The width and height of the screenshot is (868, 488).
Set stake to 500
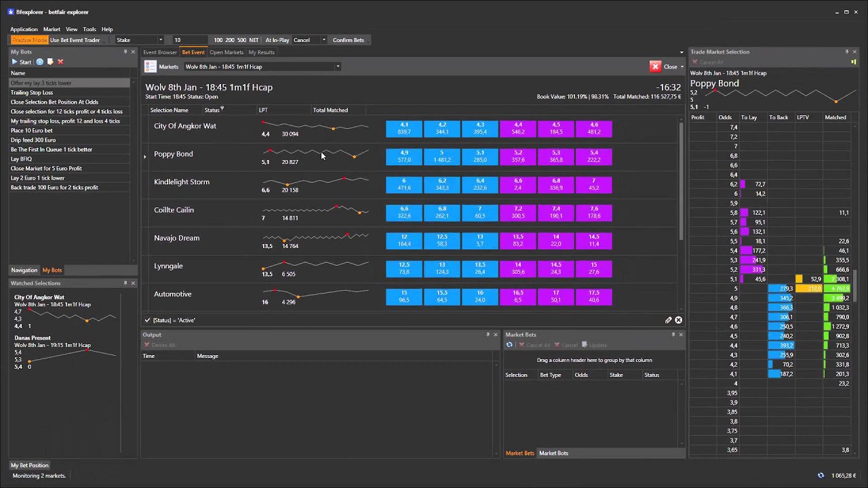click(241, 40)
